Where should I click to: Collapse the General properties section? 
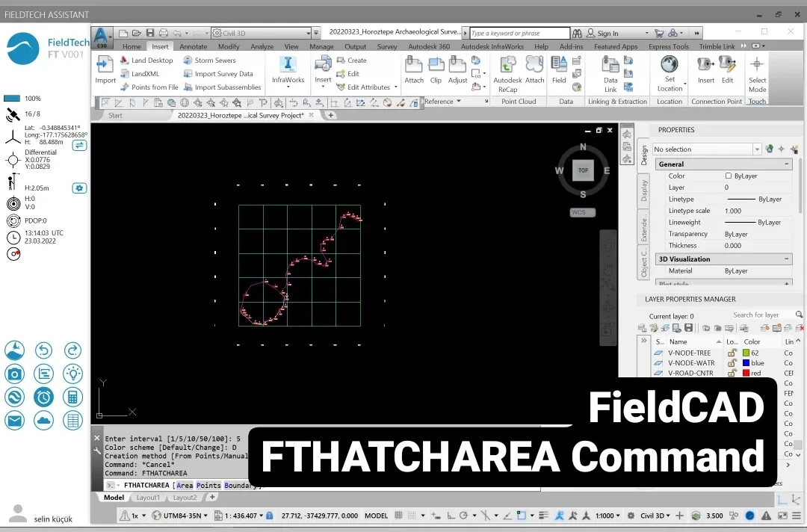pyautogui.click(x=786, y=164)
